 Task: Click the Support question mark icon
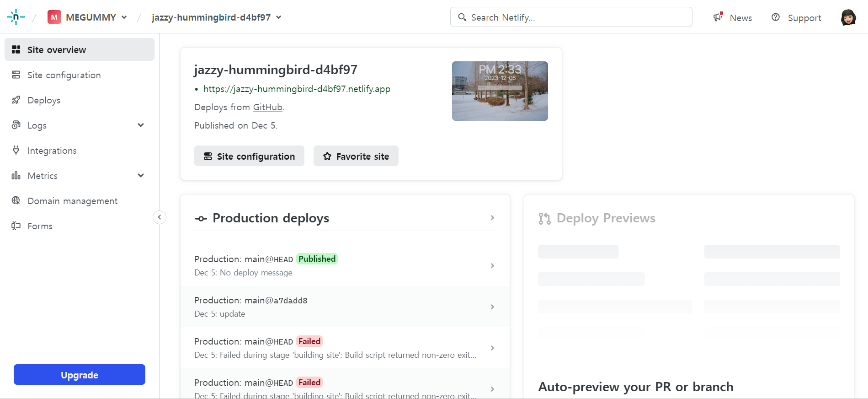(776, 17)
